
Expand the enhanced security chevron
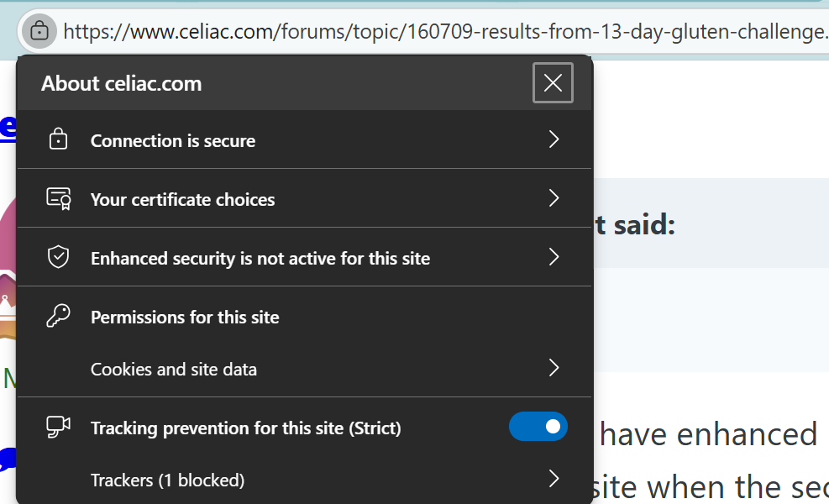pyautogui.click(x=554, y=257)
